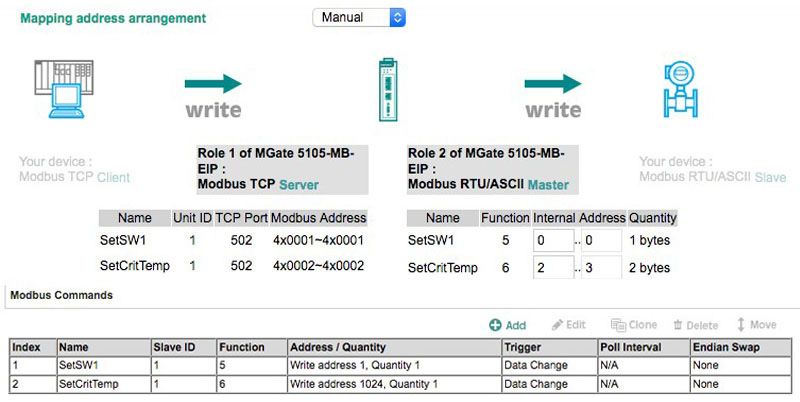Click the first teal write arrow
Screen dimensions: 800x402
click(213, 83)
